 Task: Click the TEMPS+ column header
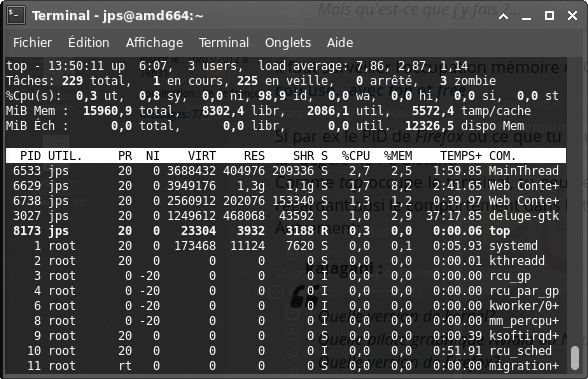point(461,156)
